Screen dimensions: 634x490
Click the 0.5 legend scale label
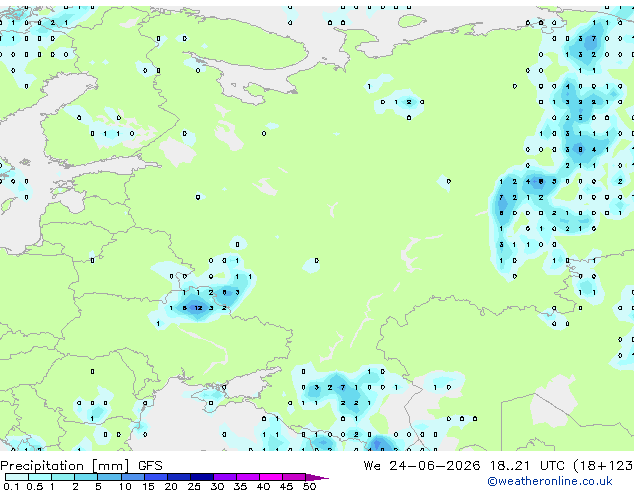point(35,486)
